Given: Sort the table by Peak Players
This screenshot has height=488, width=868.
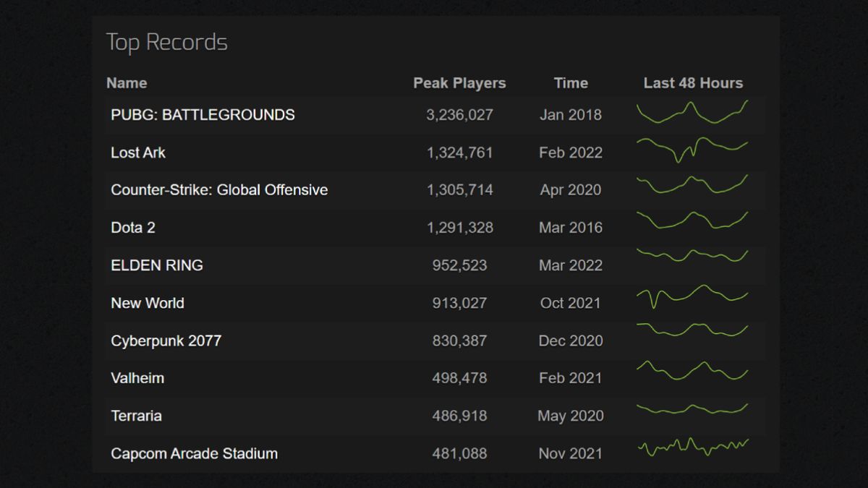Looking at the screenshot, I should coord(459,82).
